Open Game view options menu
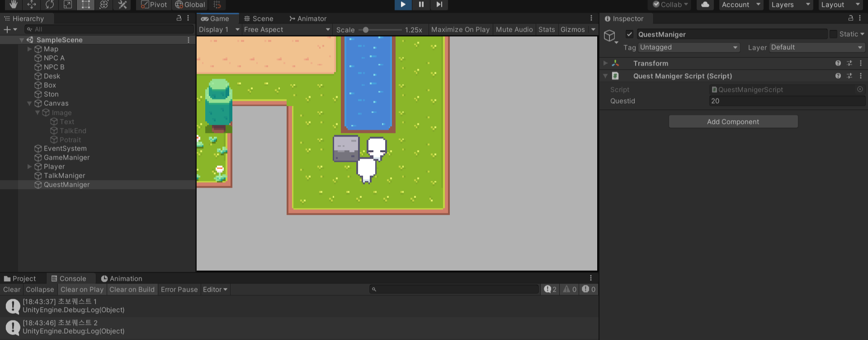Screen dimensions: 868x340 pos(591,18)
